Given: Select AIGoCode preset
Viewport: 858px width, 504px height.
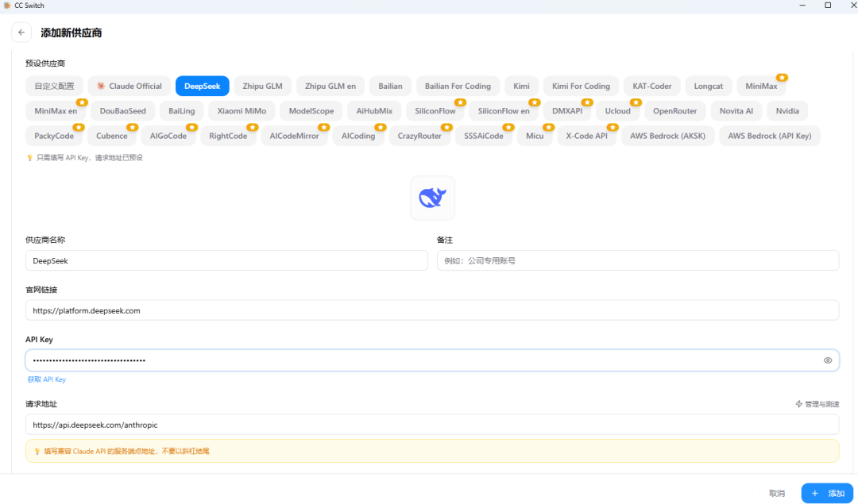Looking at the screenshot, I should click(x=168, y=136).
